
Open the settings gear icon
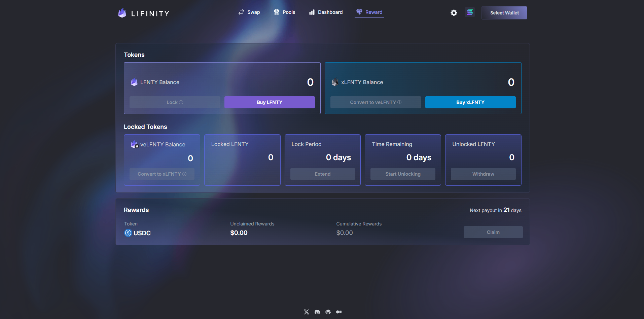coord(454,13)
